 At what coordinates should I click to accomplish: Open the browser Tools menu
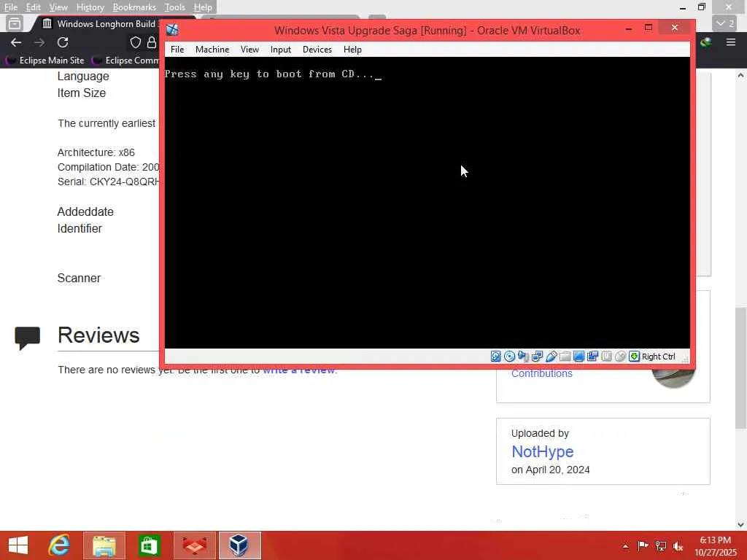point(175,7)
